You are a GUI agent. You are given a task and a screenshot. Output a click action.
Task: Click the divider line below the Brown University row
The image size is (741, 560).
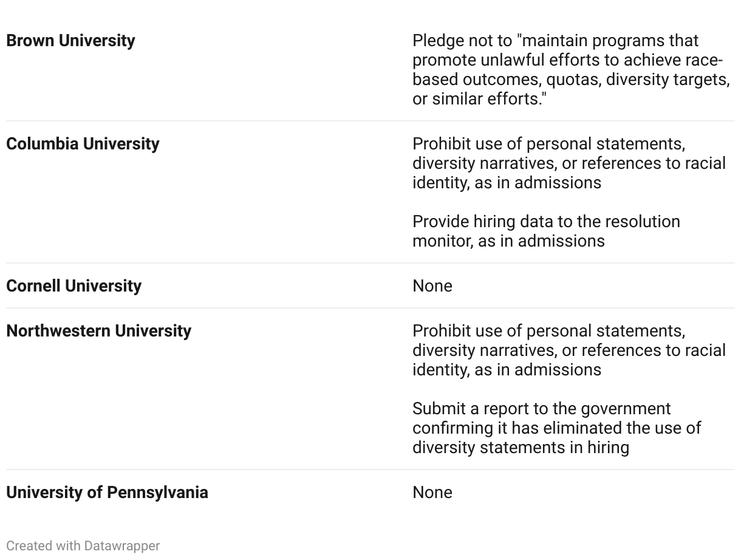coord(370,121)
